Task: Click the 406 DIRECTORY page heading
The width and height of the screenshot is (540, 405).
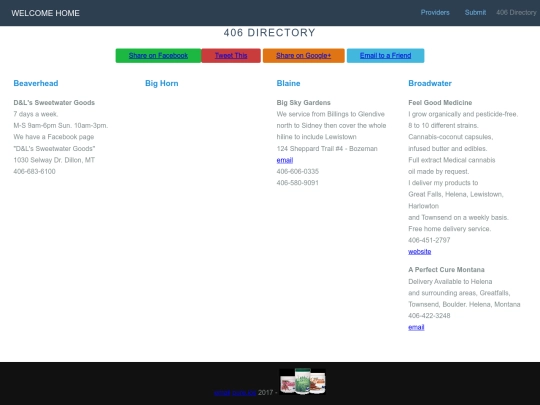Action: [269, 33]
